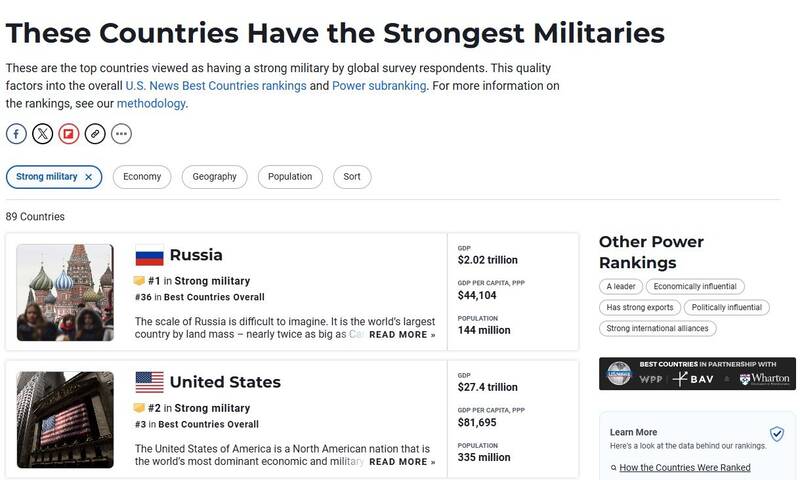Remove the Strong military filter
Viewport: 800px width, 480px height.
coord(89,177)
